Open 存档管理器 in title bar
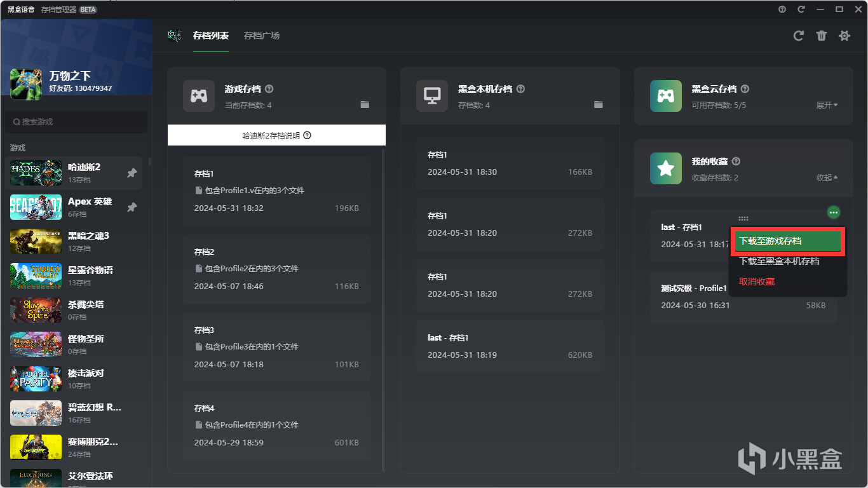Screen dimensions: 868x488 (x=58, y=10)
